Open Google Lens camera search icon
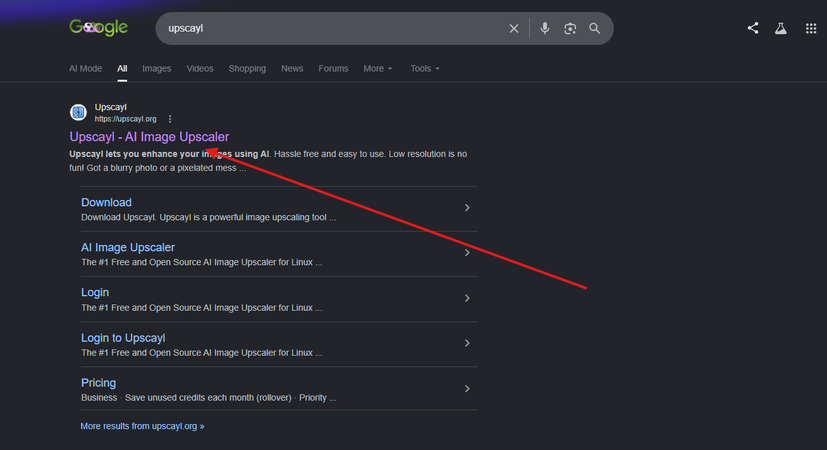Viewport: 827px width, 450px height. tap(570, 28)
